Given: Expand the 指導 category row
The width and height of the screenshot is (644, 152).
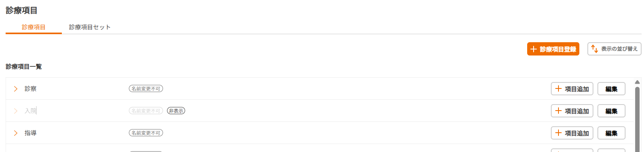Looking at the screenshot, I should pos(16,133).
